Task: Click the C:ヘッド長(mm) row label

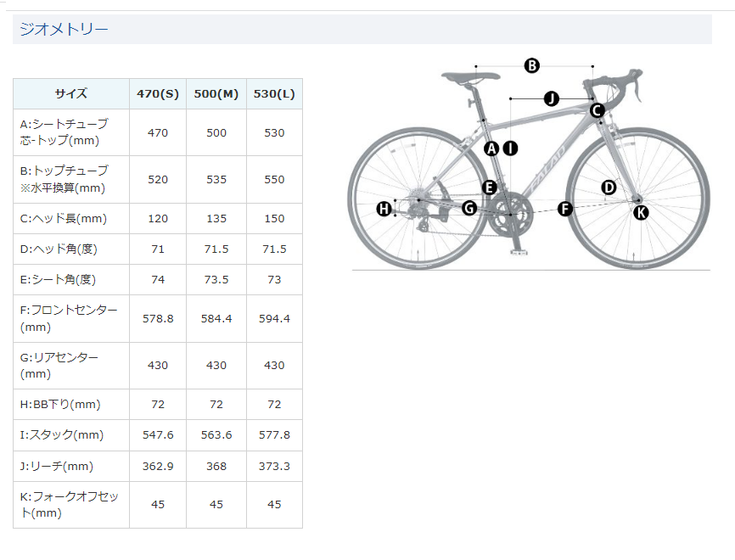Action: (64, 218)
